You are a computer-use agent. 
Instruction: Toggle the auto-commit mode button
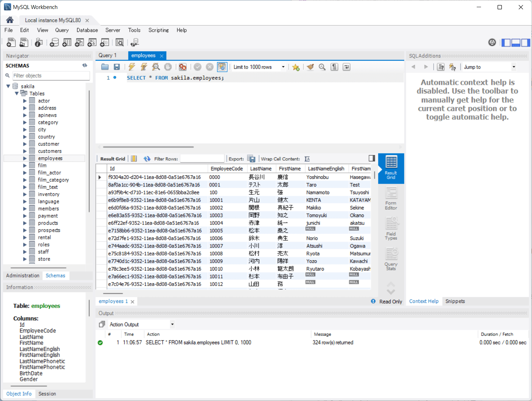tap(222, 67)
